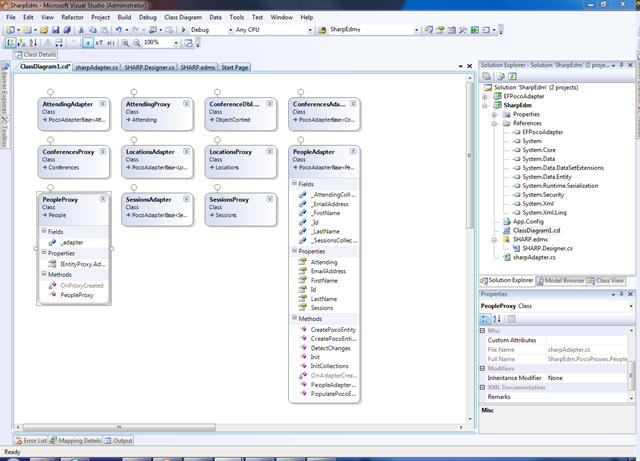Expand the ConferencesProxy class shape chevron
Screen dimensions: 640x461
103,151
